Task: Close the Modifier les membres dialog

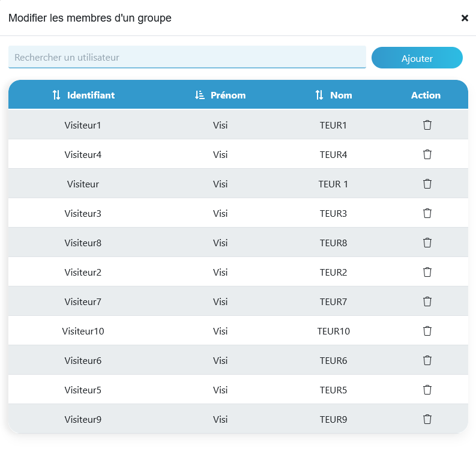Action: tap(465, 18)
